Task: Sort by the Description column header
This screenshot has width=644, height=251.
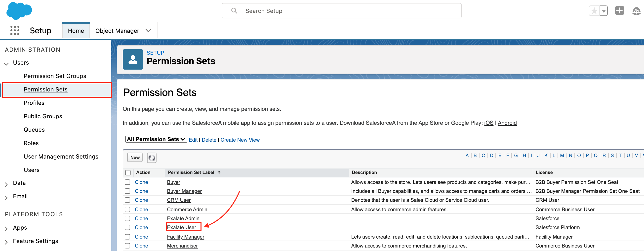Action: point(364,172)
